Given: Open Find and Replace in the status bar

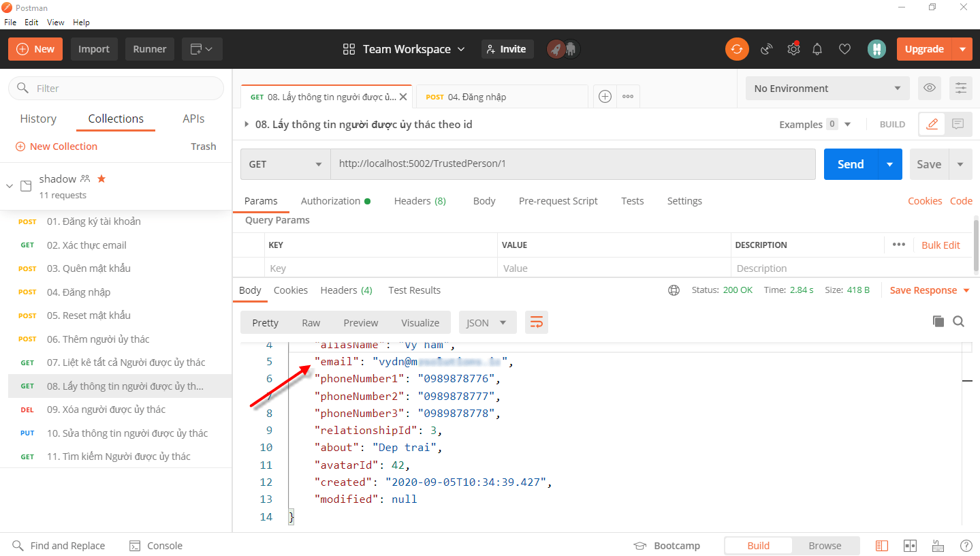Looking at the screenshot, I should tap(59, 545).
